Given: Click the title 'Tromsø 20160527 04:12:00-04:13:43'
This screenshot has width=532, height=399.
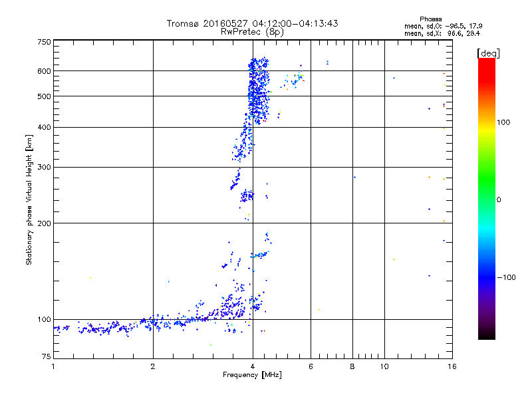Looking at the screenshot, I should (x=252, y=23).
